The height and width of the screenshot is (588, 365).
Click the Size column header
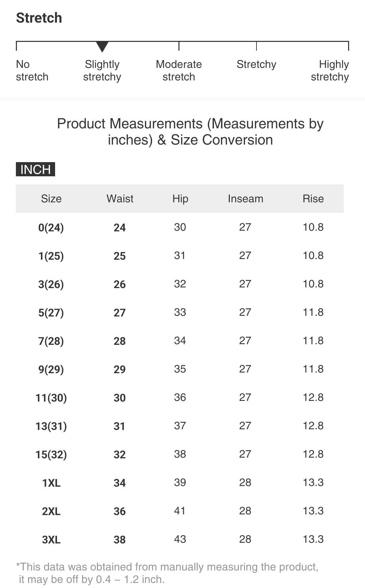point(51,199)
